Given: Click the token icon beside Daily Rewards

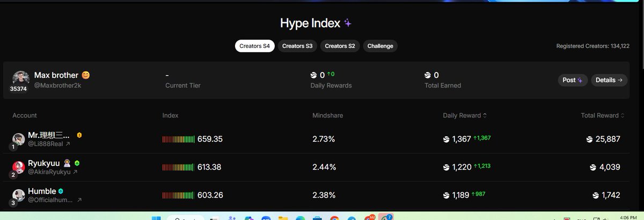Looking at the screenshot, I should pos(314,75).
